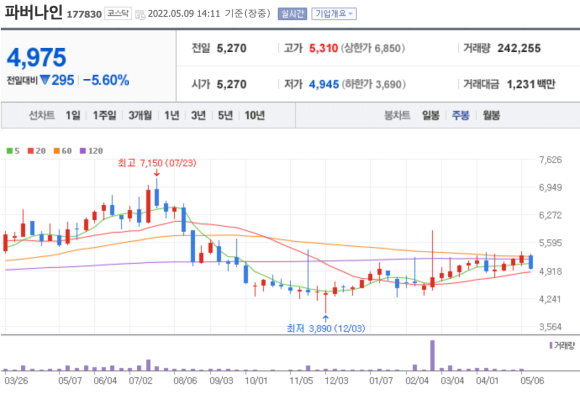580x394 pixels.
Task: Select the 1주일 line chart tab
Action: (104, 115)
